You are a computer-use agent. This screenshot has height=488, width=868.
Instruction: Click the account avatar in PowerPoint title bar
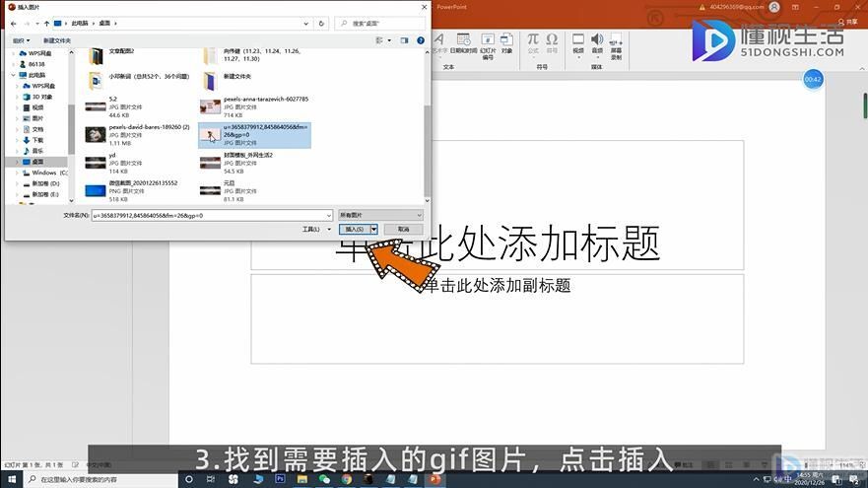[774, 7]
